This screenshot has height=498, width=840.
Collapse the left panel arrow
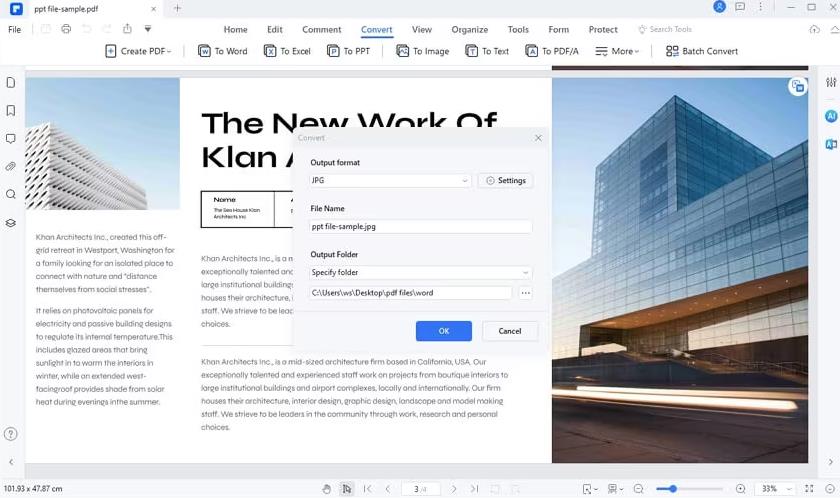[11, 462]
